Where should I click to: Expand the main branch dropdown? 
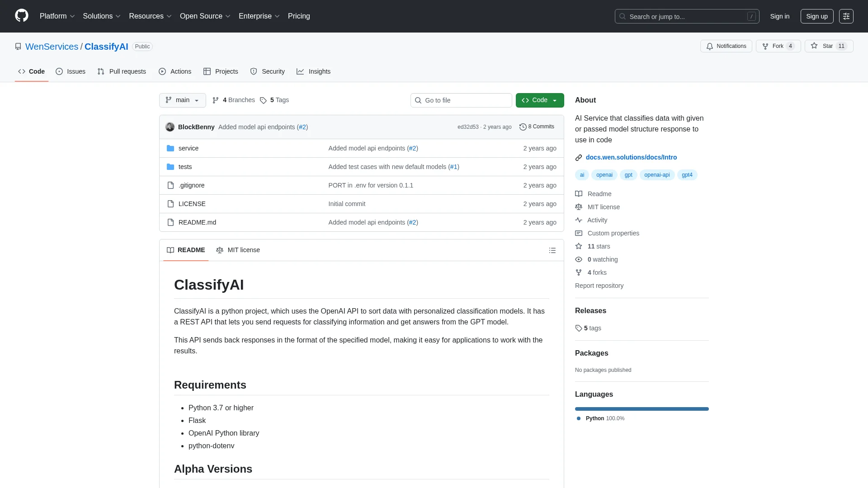coord(182,100)
